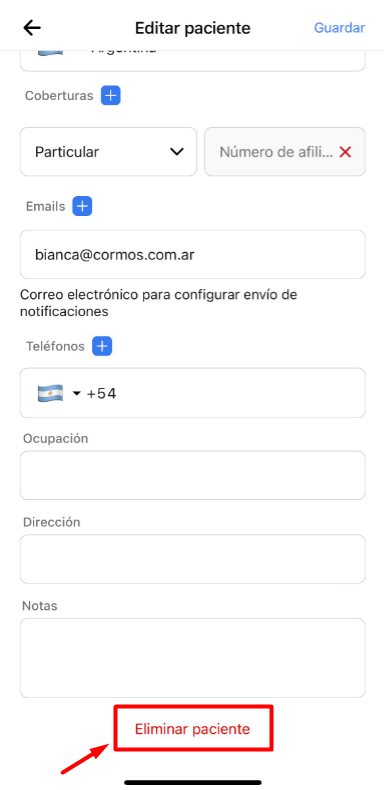Add a phone with Teléfonos plus icon
Image resolution: width=384 pixels, height=790 pixels.
tap(102, 346)
